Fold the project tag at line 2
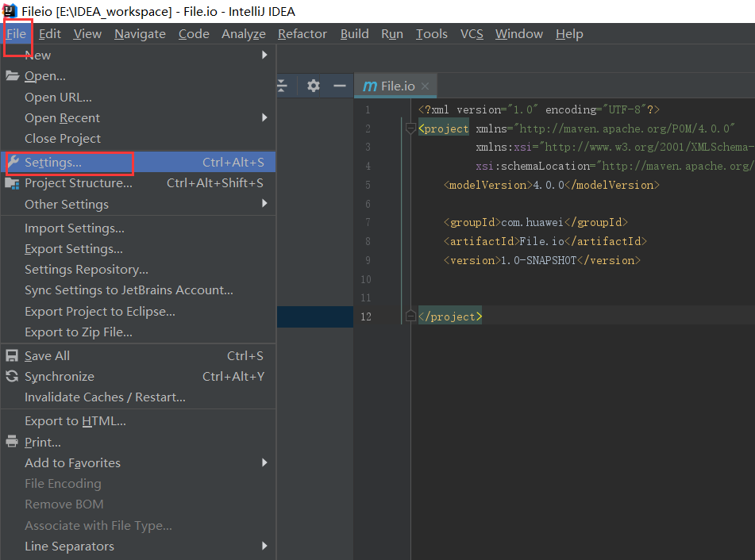Image resolution: width=755 pixels, height=560 pixels. pyautogui.click(x=410, y=128)
